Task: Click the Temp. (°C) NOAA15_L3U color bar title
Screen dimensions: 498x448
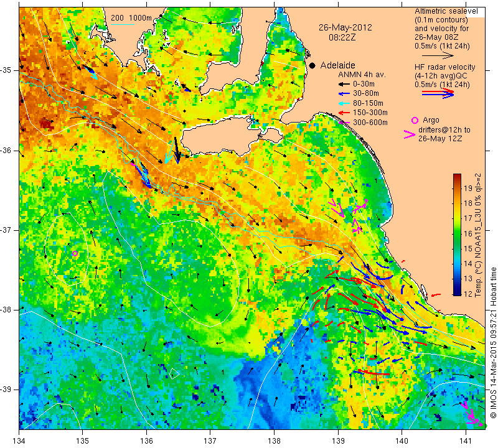Action: click(x=478, y=235)
